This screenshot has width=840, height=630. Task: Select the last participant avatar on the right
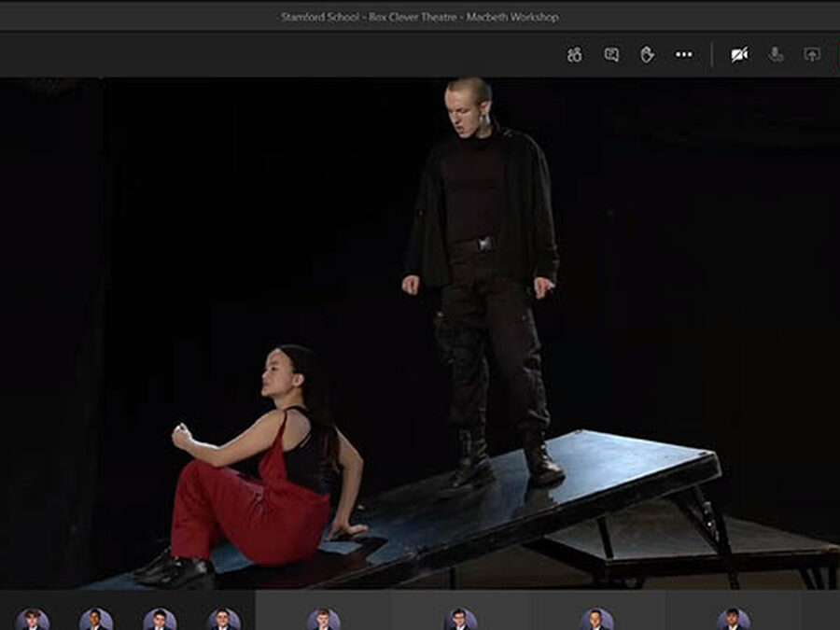[733, 619]
